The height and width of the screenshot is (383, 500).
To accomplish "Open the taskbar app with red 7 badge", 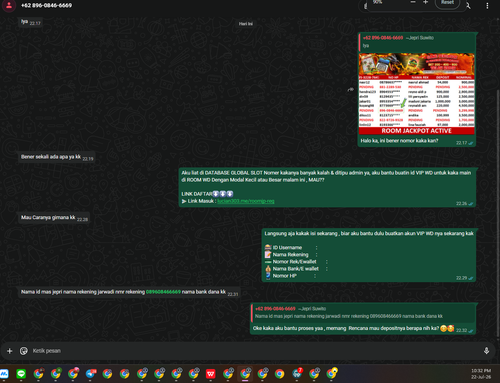I will (297, 374).
